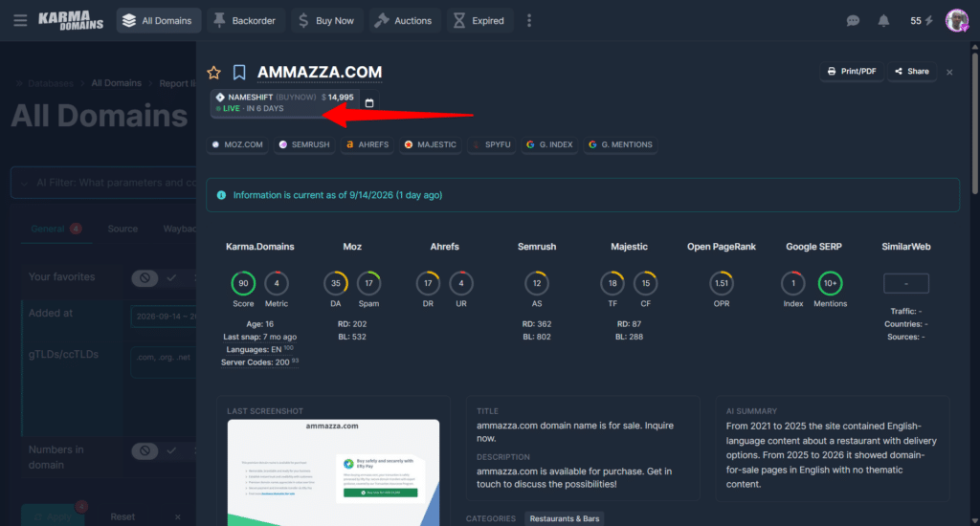
Task: Star AMMAZZA.COM as favorite
Action: [213, 73]
